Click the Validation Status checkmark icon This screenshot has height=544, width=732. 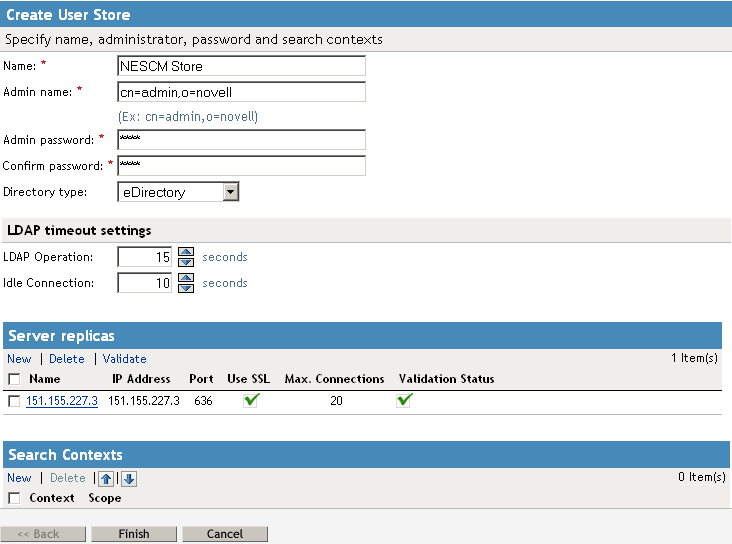pyautogui.click(x=404, y=400)
